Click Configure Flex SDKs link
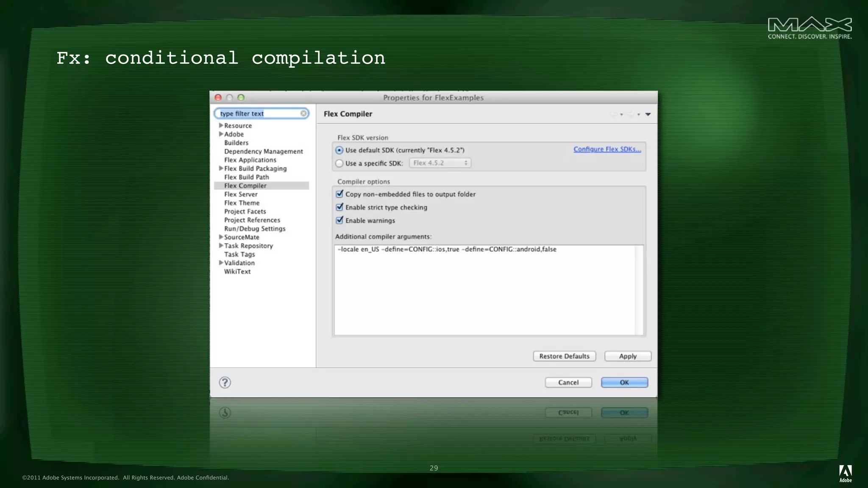This screenshot has width=868, height=488. click(607, 149)
